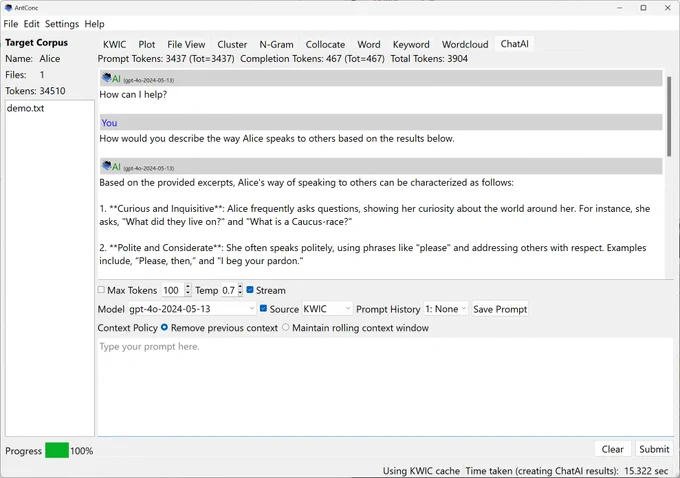Click the 'Total Tokens: 3904' label
The height and width of the screenshot is (478, 680).
[429, 59]
